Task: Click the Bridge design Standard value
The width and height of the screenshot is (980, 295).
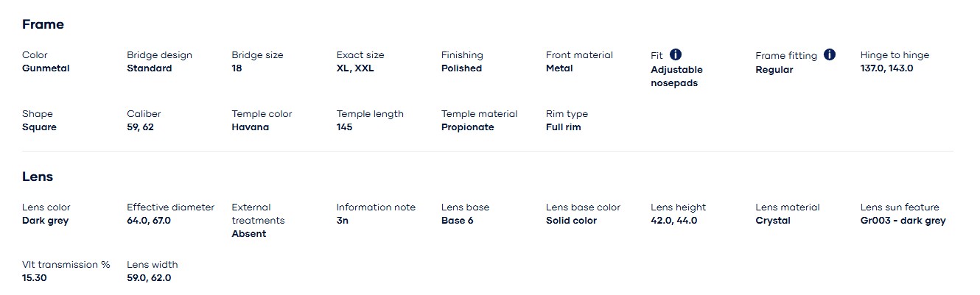Action: [150, 68]
